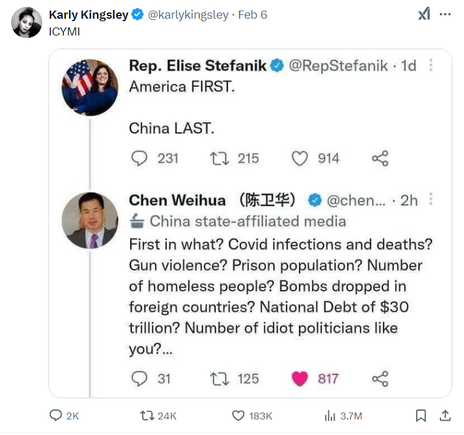
Task: Click the reply icon on Stefanik's tweet
Action: pos(139,158)
